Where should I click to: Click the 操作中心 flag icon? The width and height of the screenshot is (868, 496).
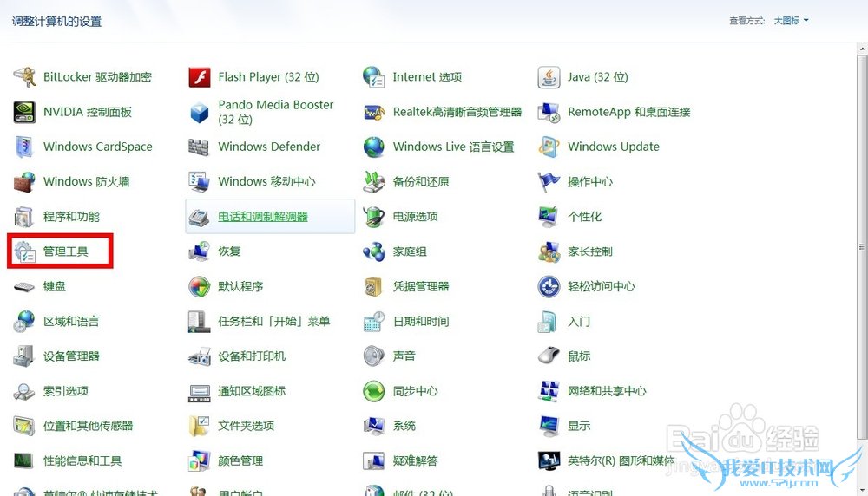pos(549,181)
